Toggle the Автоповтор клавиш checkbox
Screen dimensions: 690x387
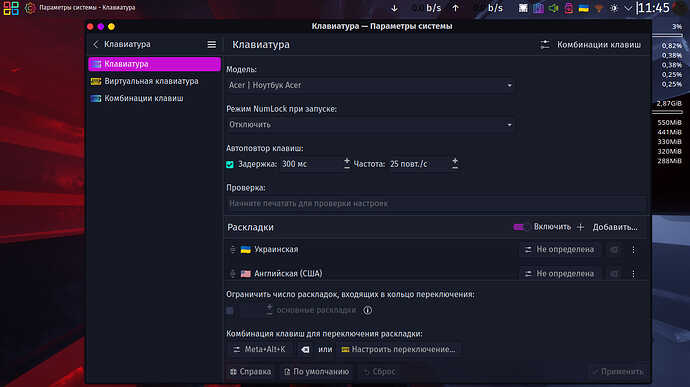[x=230, y=164]
